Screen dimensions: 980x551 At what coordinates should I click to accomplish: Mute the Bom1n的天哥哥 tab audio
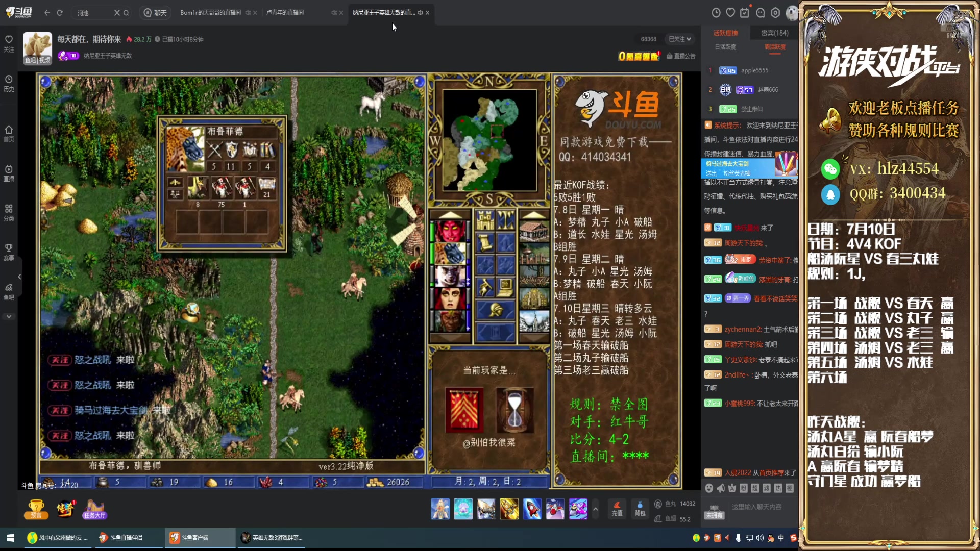248,13
